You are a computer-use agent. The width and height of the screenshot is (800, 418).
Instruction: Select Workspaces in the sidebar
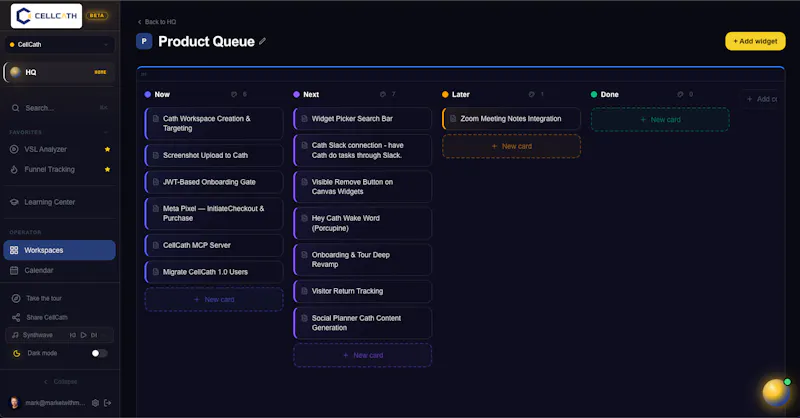59,250
